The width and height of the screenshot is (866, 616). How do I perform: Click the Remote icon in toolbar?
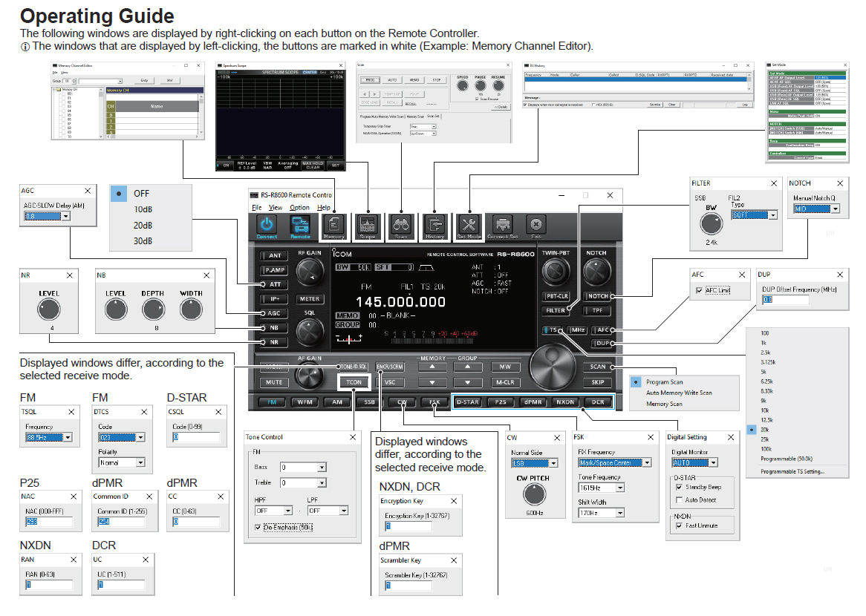300,226
